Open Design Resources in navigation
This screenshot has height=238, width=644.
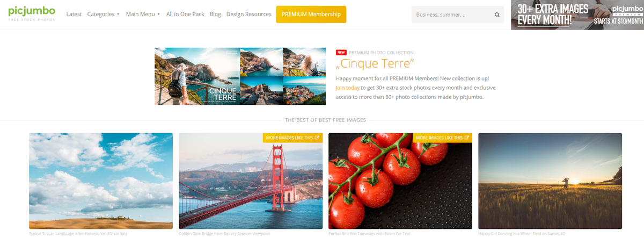point(248,14)
